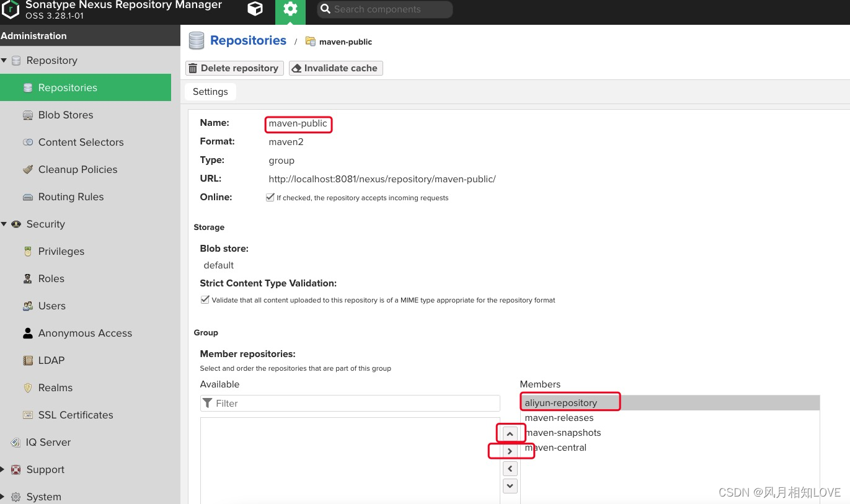Click the Repository section database icon
This screenshot has height=504, width=850.
click(16, 60)
